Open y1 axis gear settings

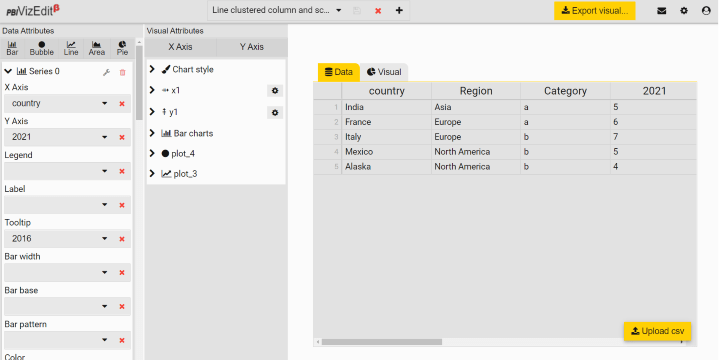tap(275, 113)
